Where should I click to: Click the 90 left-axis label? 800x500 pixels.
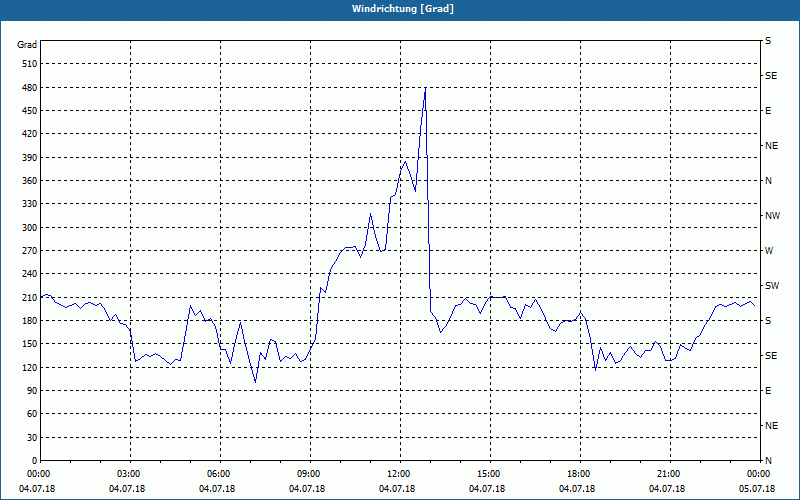[32, 391]
